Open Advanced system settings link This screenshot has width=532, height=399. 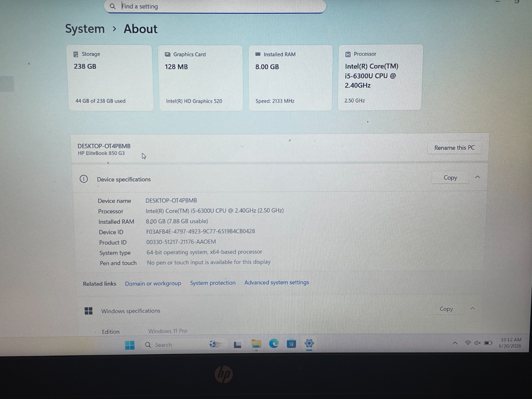(x=277, y=282)
